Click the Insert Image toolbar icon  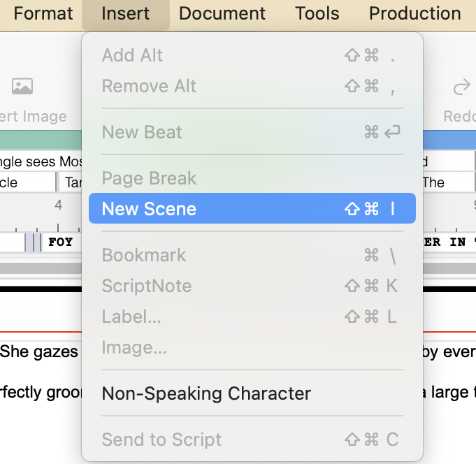[22, 87]
